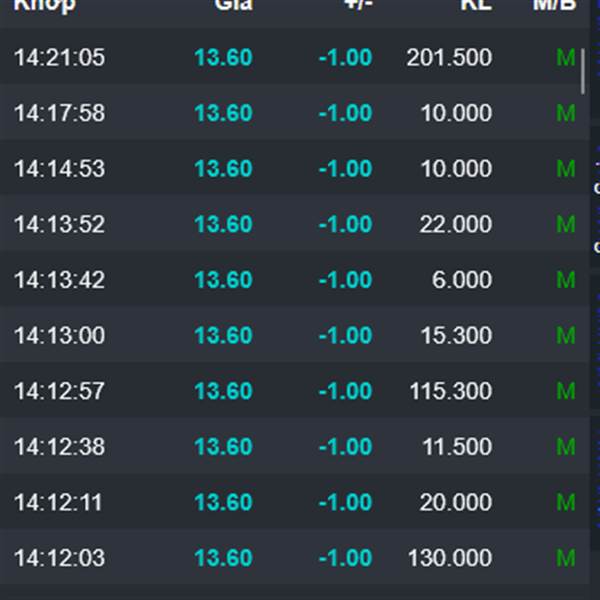Select the 130.000 volume value
Viewport: 600px width, 600px height.
(x=450, y=558)
